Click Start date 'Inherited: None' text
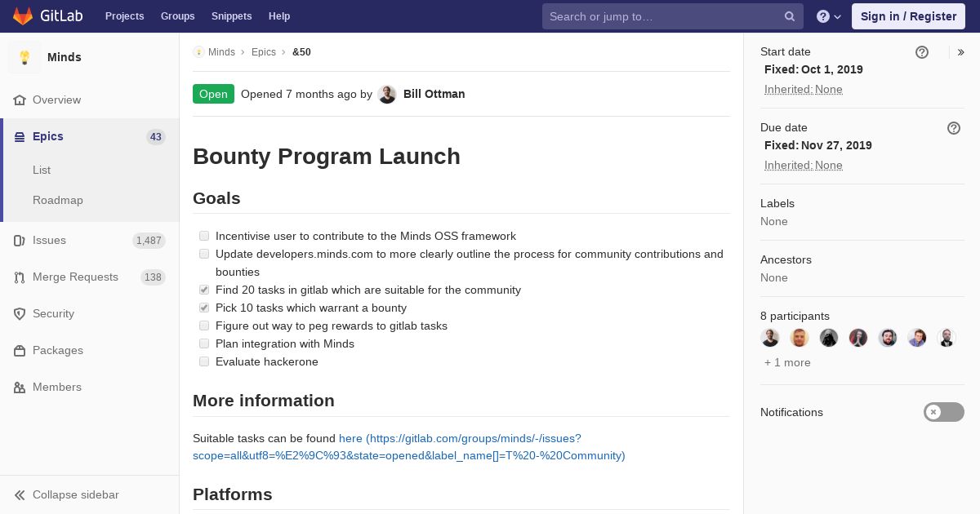Screen dimensions: 980x514 click(804, 90)
